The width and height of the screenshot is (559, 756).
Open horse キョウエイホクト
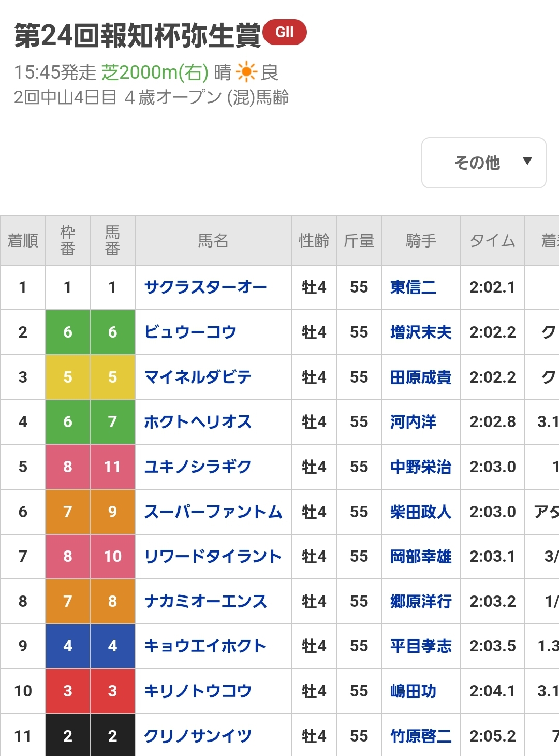tap(205, 646)
